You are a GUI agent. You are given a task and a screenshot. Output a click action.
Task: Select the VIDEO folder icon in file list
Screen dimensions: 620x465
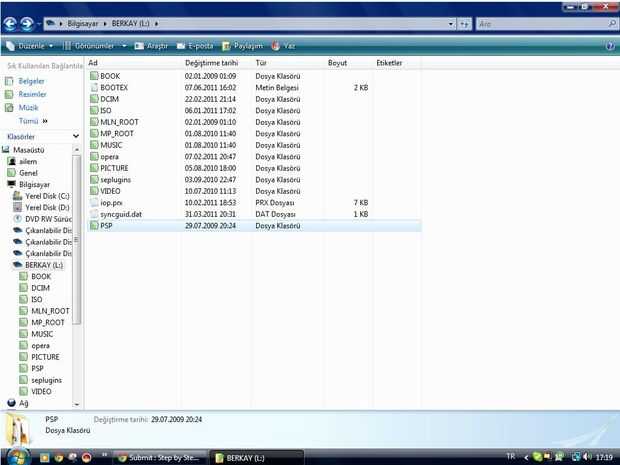point(94,191)
